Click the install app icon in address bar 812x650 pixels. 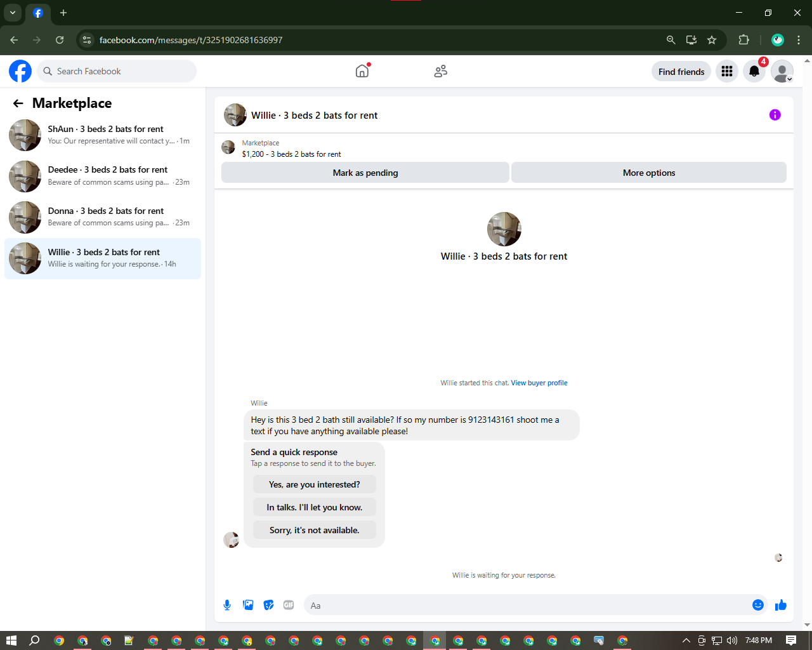[x=691, y=40]
